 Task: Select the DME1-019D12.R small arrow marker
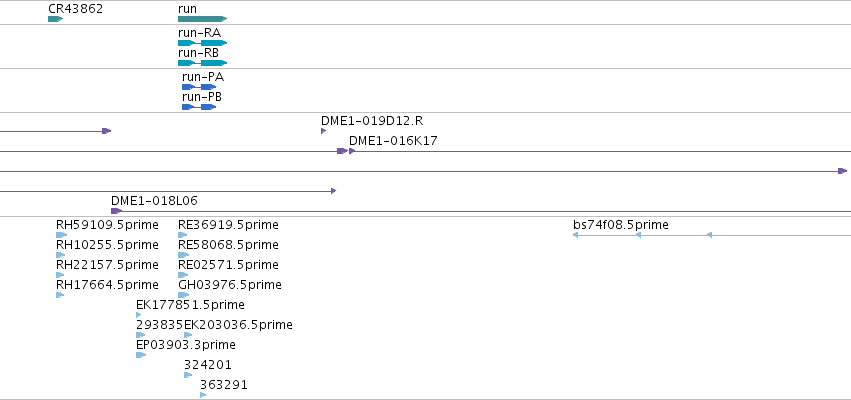[x=323, y=131]
